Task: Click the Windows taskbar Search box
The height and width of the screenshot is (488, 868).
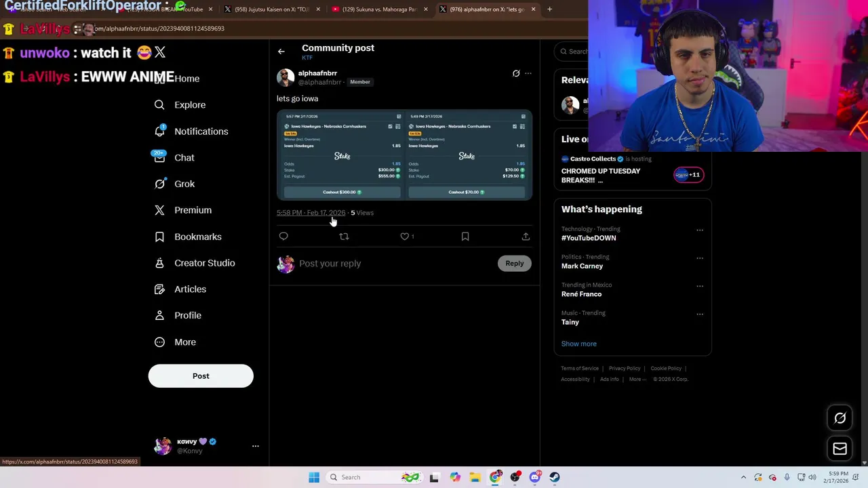Action: click(x=374, y=477)
